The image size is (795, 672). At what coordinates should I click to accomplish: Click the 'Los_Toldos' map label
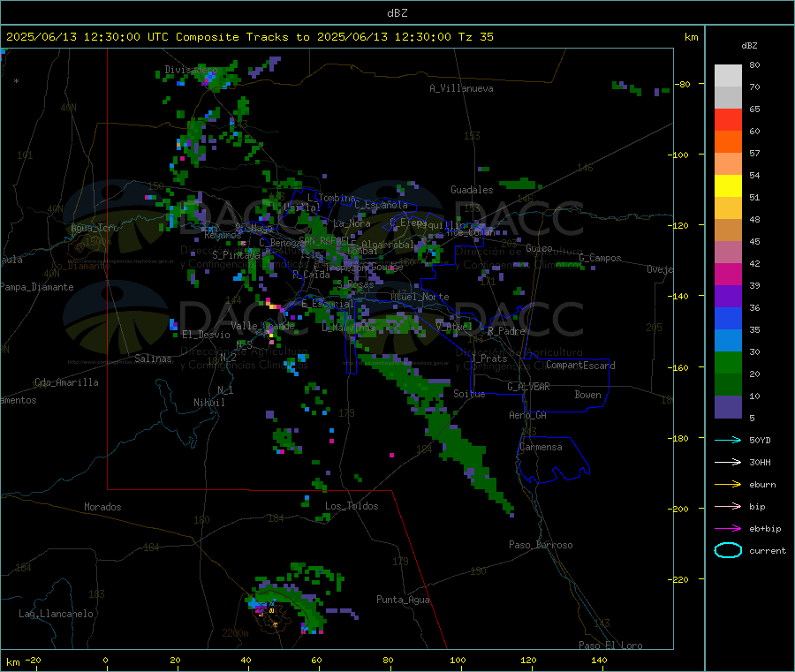[x=352, y=506]
